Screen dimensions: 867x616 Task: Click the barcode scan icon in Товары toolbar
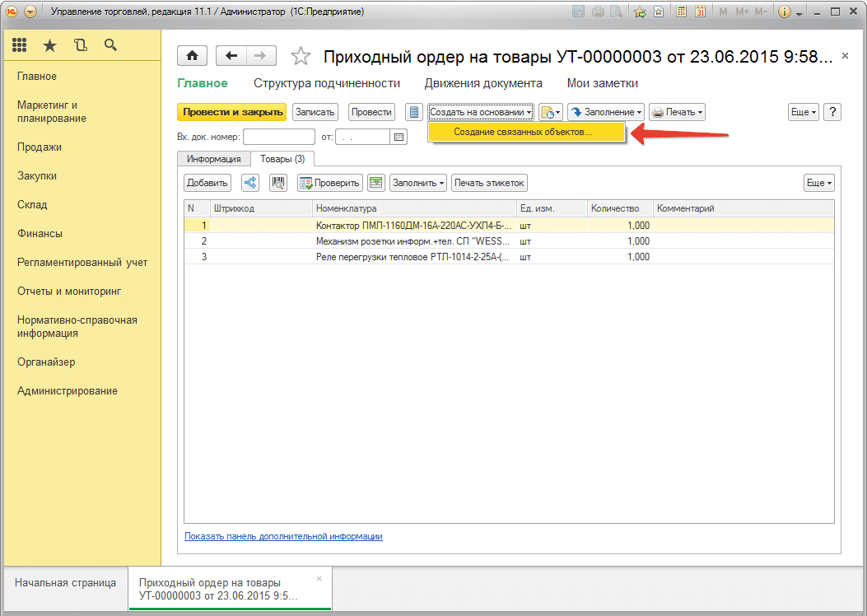[278, 183]
